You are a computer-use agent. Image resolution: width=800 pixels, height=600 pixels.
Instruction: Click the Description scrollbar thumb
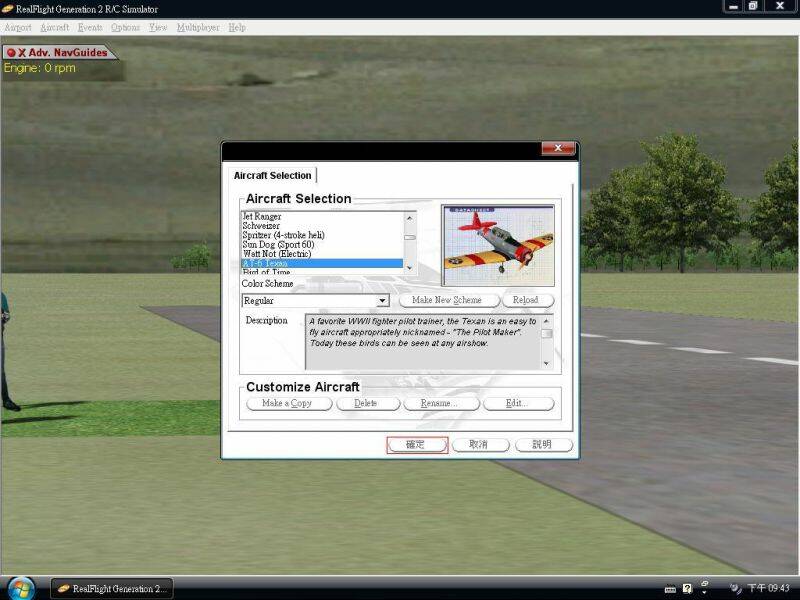(x=546, y=334)
